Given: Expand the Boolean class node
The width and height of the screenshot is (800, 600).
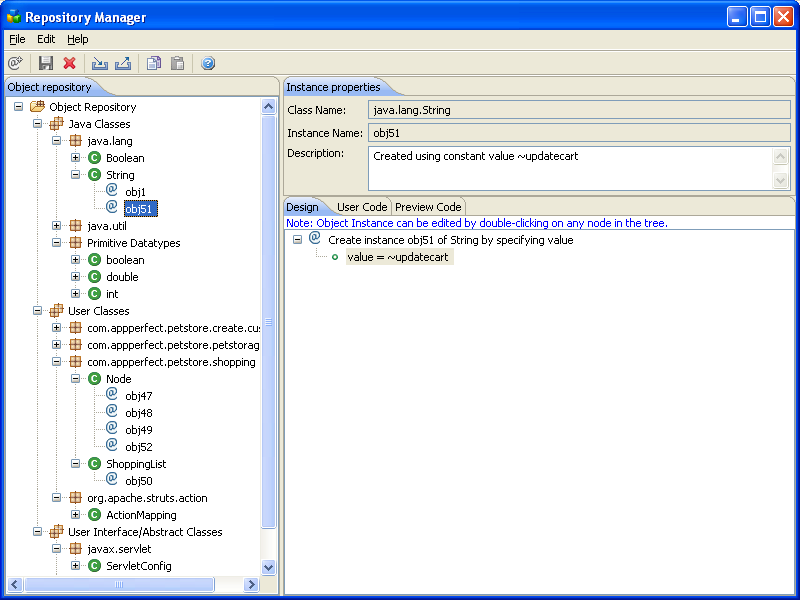Looking at the screenshot, I should click(x=76, y=158).
